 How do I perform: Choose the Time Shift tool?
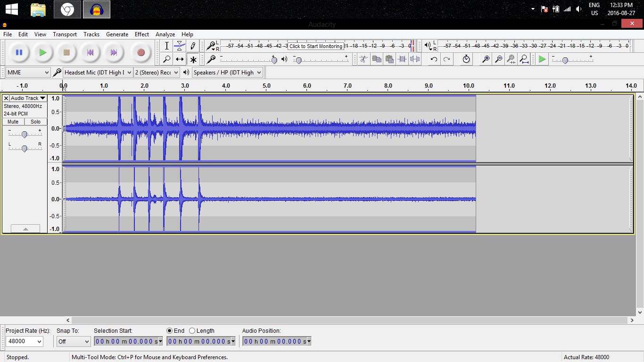coord(180,59)
